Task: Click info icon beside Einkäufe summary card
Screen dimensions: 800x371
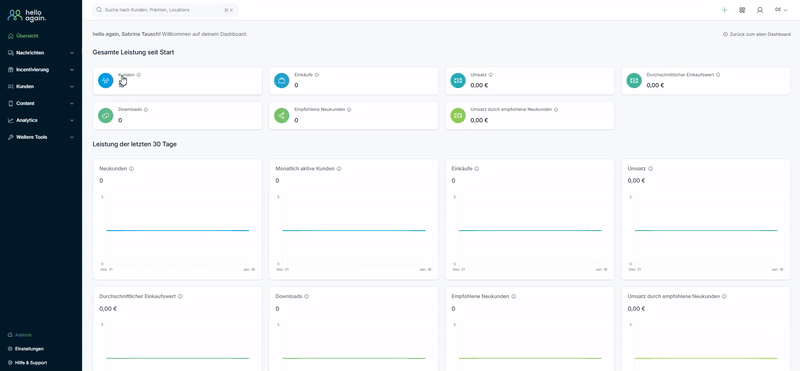Action: pos(316,75)
